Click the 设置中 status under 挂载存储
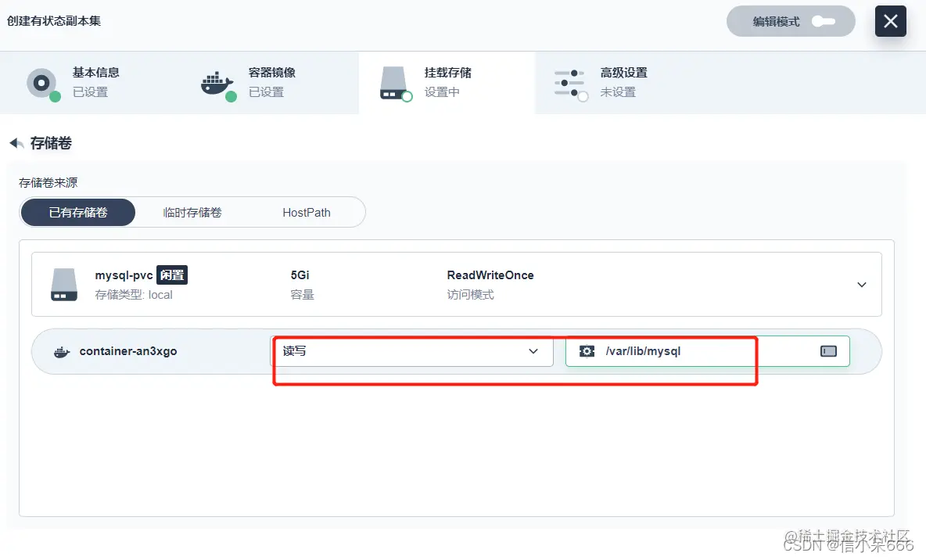926x560 pixels. 442,92
